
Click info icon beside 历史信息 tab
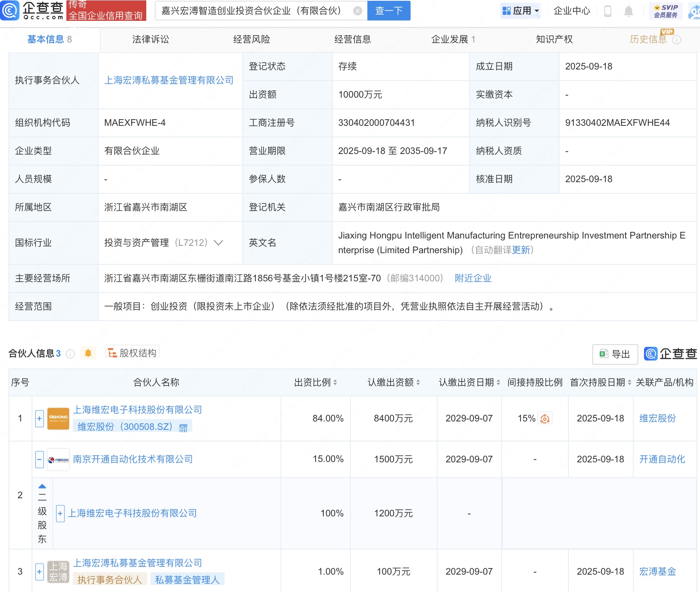pyautogui.click(x=676, y=40)
